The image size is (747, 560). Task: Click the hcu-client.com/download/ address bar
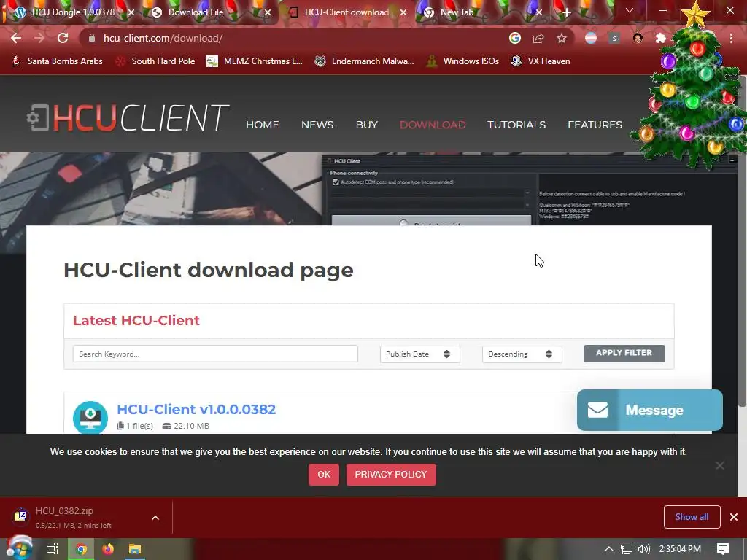295,38
